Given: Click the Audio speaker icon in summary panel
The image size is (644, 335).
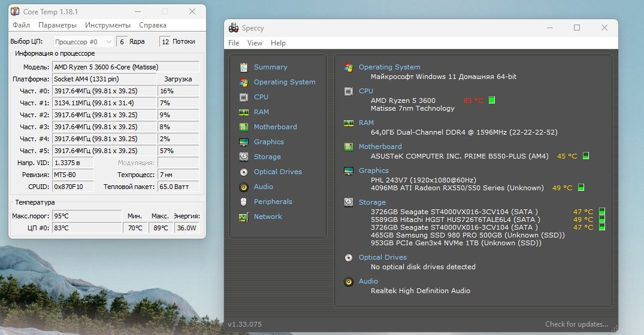Looking at the screenshot, I should [348, 282].
